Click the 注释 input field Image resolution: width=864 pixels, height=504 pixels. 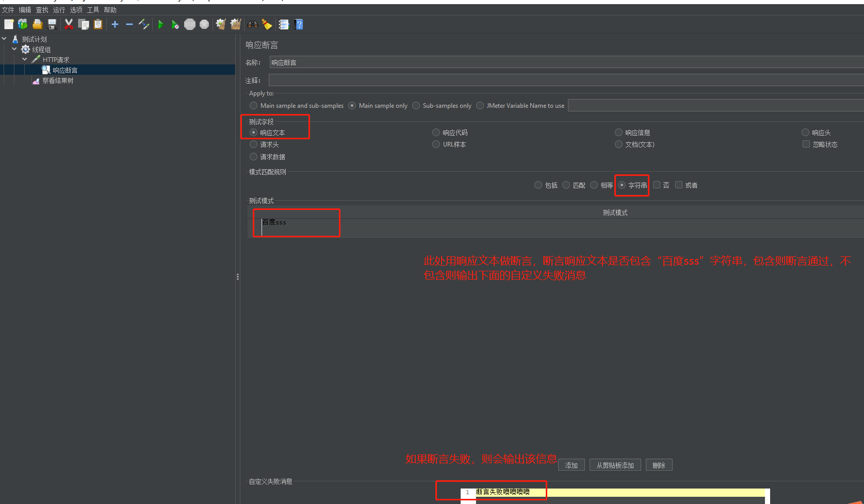coord(566,80)
